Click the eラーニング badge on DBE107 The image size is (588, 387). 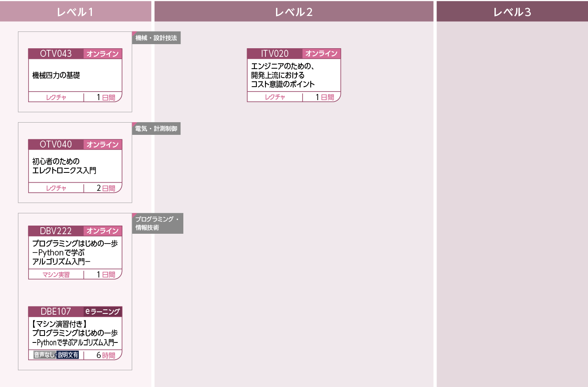click(x=102, y=311)
